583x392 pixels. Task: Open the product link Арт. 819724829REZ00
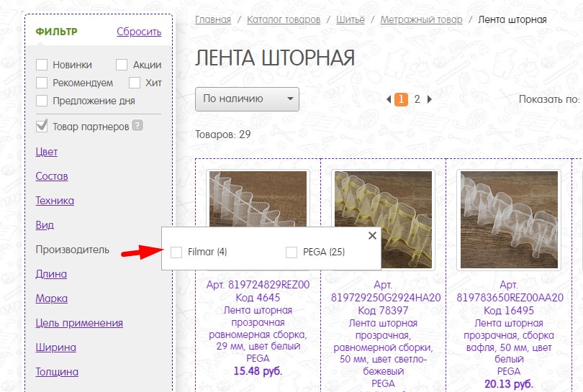[x=258, y=285]
